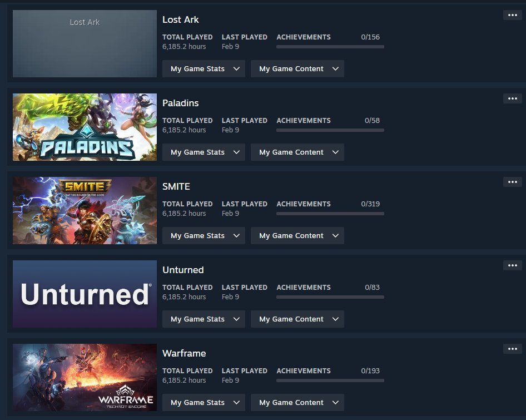Click the Warframe game artwork
The image size is (526, 420).
coord(85,377)
